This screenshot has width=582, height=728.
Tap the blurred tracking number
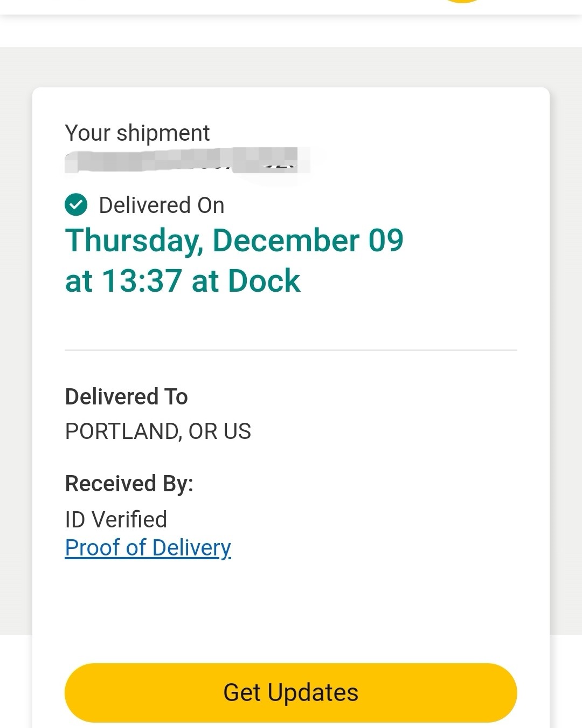183,161
